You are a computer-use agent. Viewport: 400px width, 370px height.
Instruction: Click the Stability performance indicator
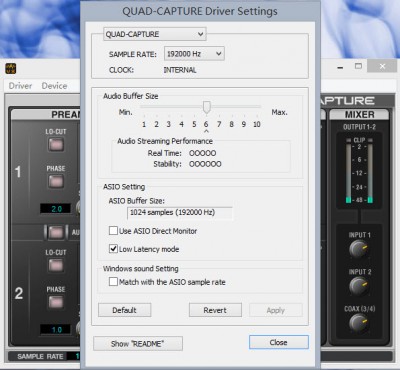(205, 164)
